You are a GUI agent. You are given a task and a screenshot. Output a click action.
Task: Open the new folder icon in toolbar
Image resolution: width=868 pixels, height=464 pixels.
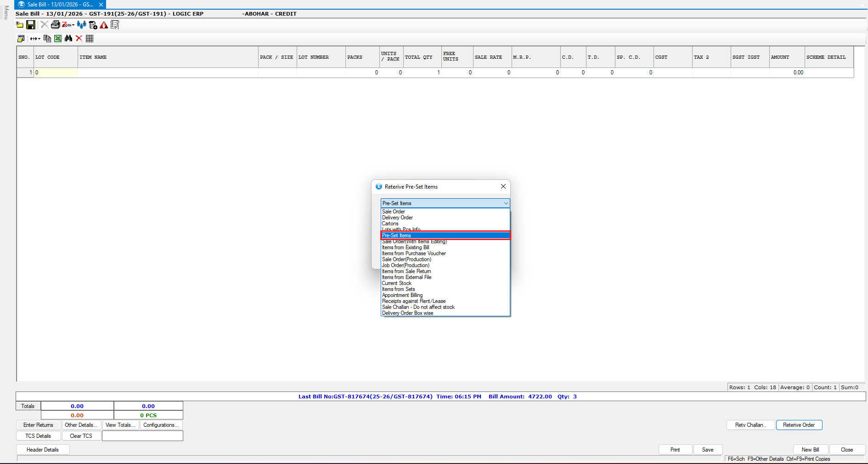20,25
